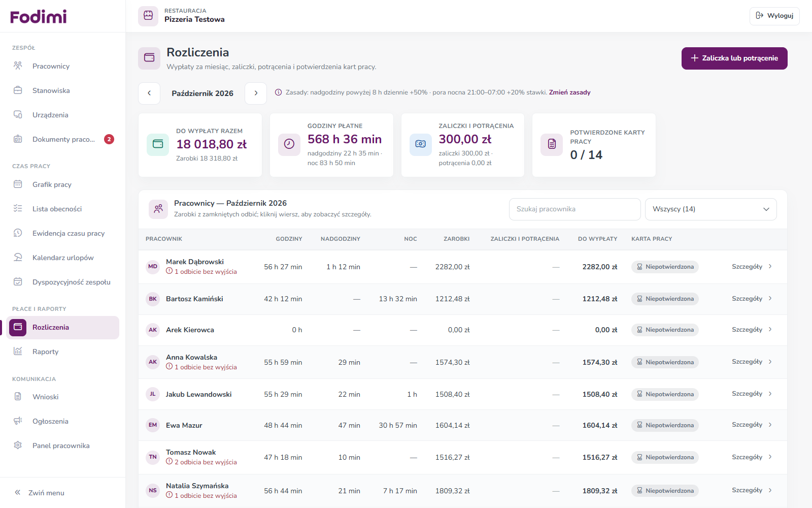The width and height of the screenshot is (812, 508).
Task: Click the Kalendarz urlopów icon
Action: click(x=18, y=258)
